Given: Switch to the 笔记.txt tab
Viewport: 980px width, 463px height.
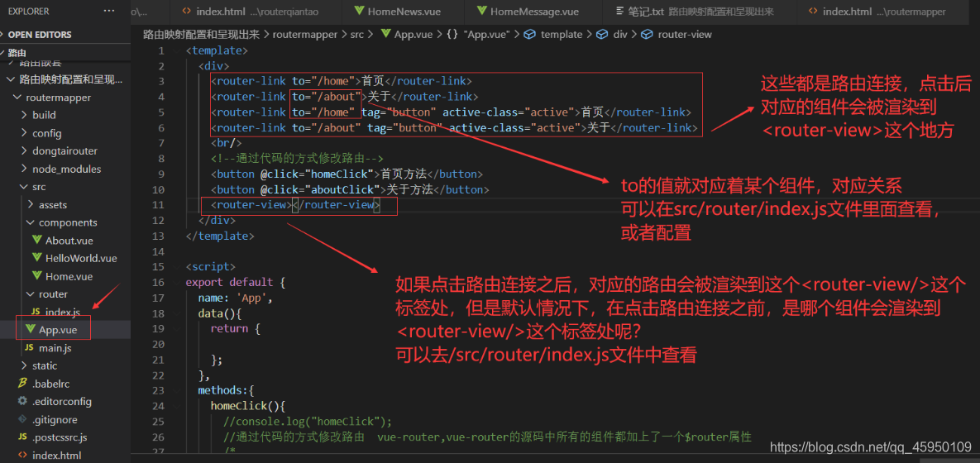Looking at the screenshot, I should 700,12.
